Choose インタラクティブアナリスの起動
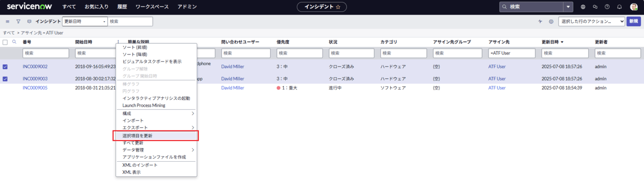644x192 pixels. [x=156, y=98]
